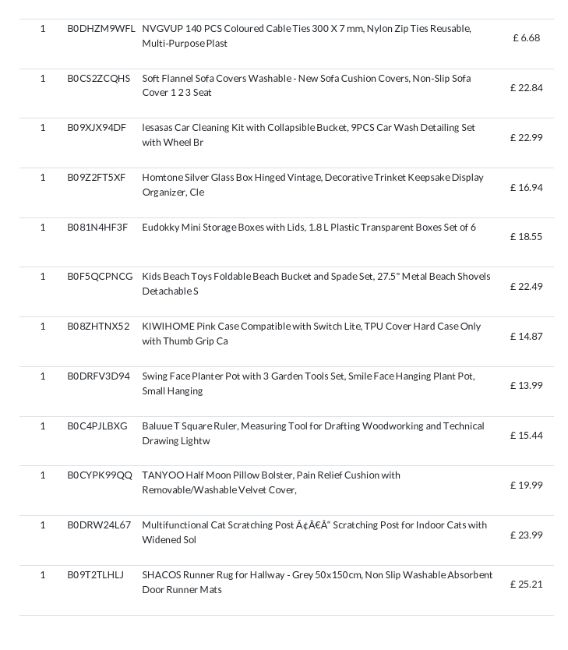This screenshot has width=568, height=650.
Task: Click product code B09Z2FT5XF
Action: click(96, 177)
